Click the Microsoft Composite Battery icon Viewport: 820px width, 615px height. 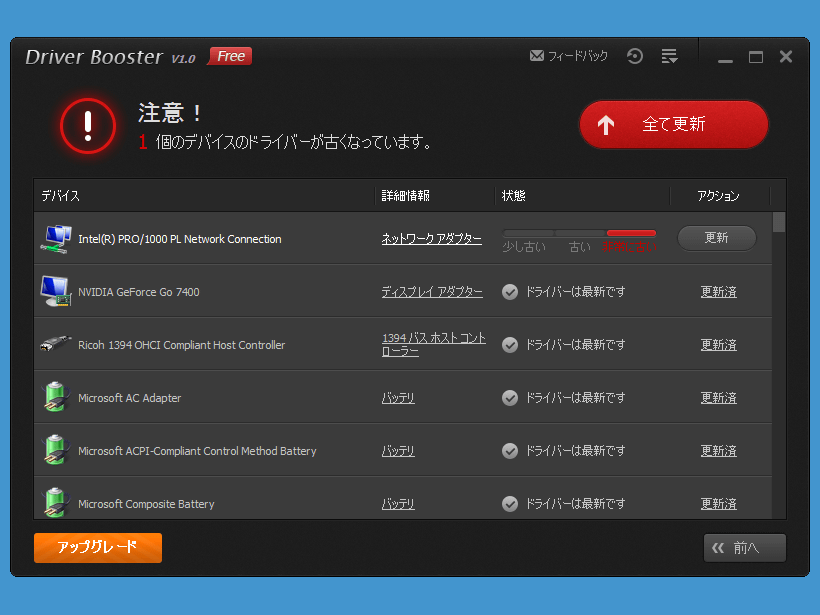[x=55, y=503]
